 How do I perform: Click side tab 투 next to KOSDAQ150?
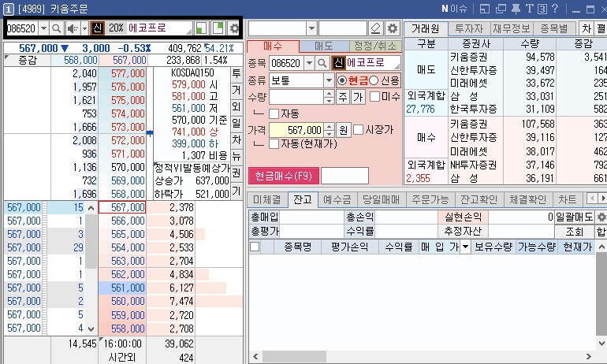click(x=236, y=73)
